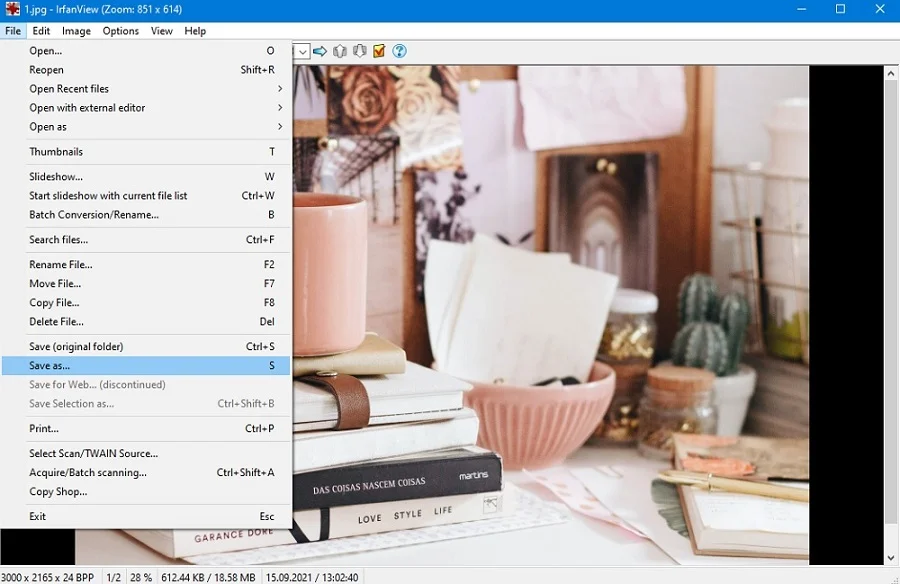Open the Options menu
The image size is (900, 584).
coord(121,31)
